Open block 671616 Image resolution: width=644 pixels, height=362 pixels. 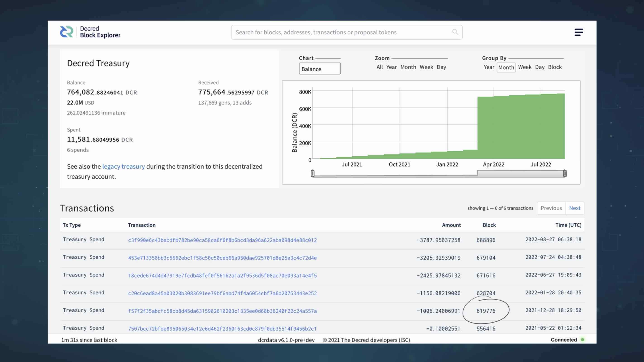[x=486, y=276]
